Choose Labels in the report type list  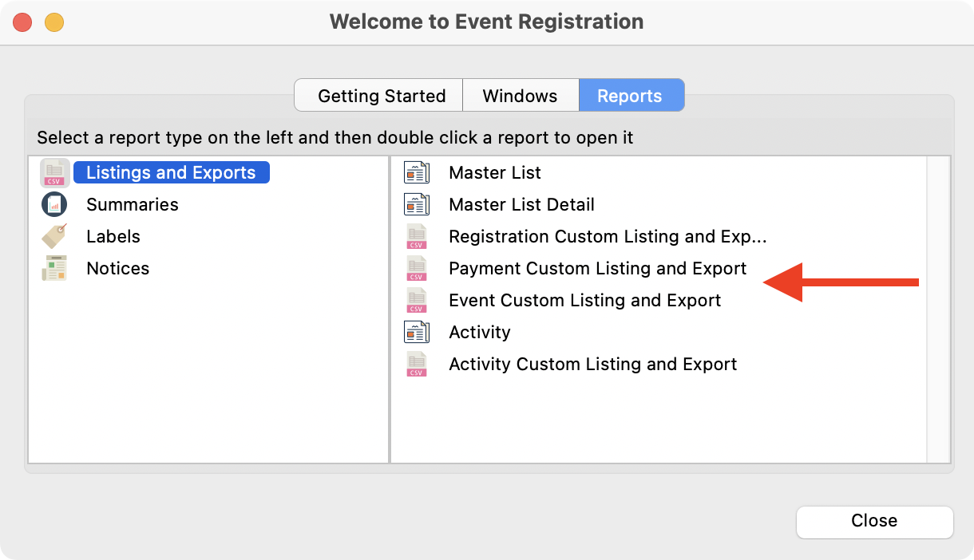tap(113, 237)
